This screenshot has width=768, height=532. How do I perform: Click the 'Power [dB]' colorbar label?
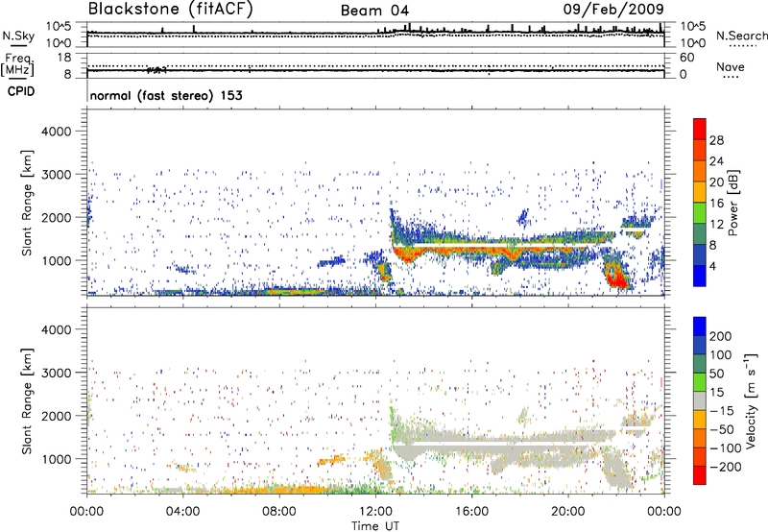tap(733, 203)
